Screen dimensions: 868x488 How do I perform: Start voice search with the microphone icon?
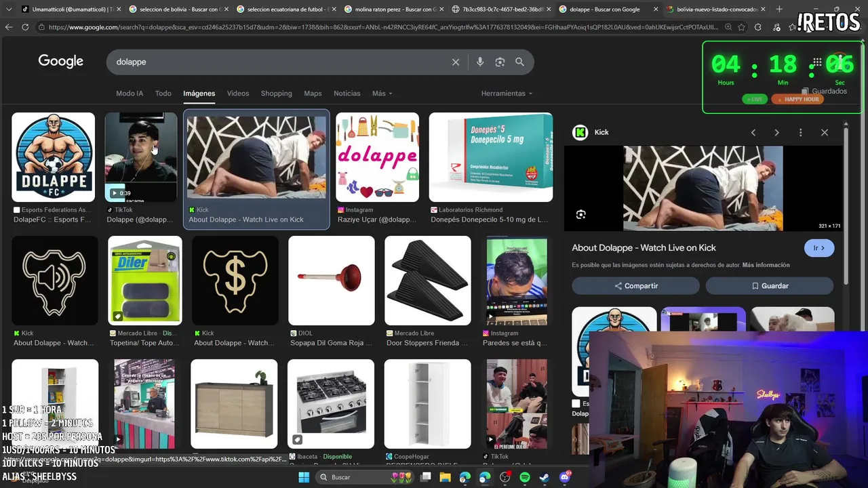pos(480,62)
